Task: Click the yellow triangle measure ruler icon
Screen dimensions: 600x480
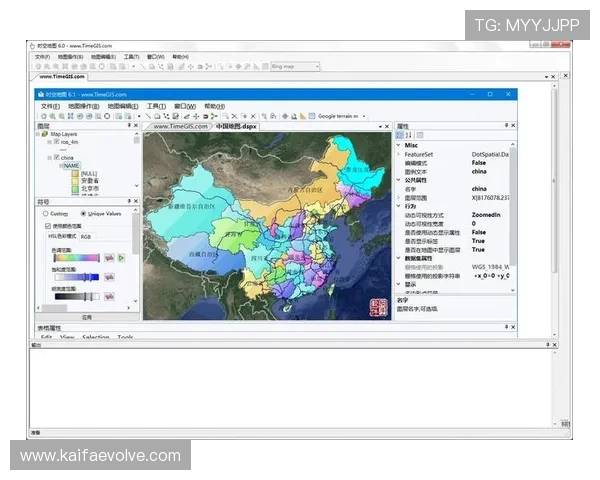Action: click(303, 116)
